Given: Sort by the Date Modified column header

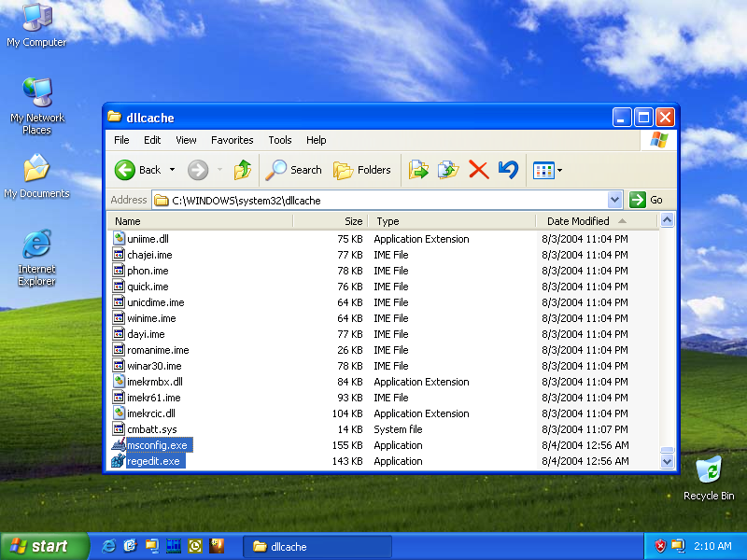Looking at the screenshot, I should [597, 221].
